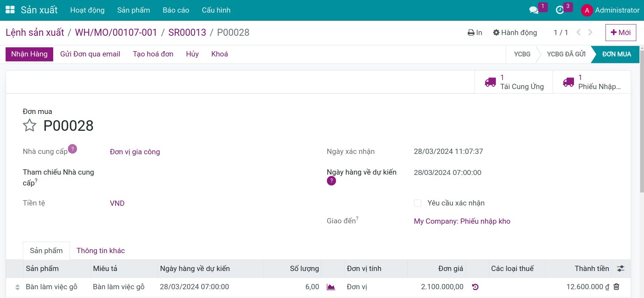
Task: Open WH/MO/00107-001 breadcrumb link
Action: point(116,32)
